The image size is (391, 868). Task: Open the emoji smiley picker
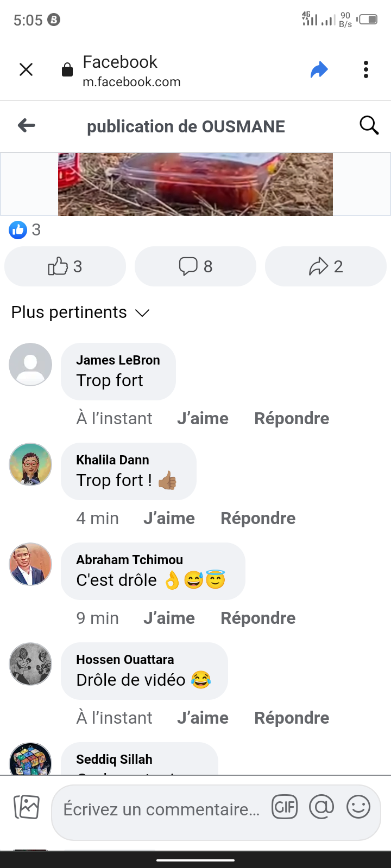tap(358, 807)
